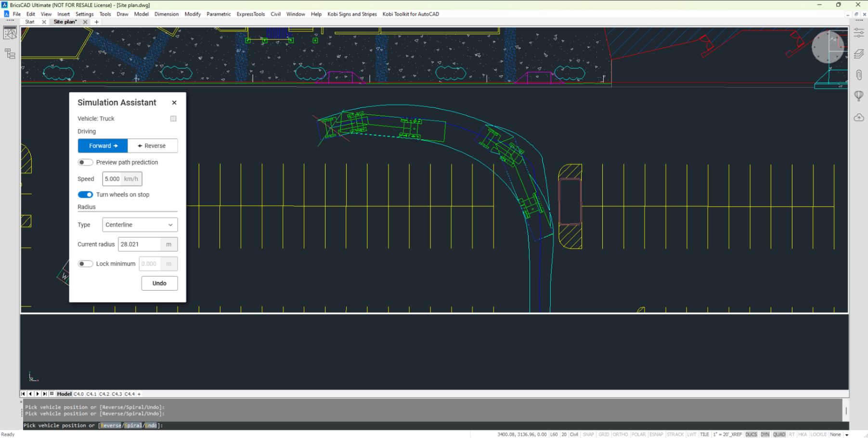
Task: Open the structure tree panel icon
Action: 10,54
